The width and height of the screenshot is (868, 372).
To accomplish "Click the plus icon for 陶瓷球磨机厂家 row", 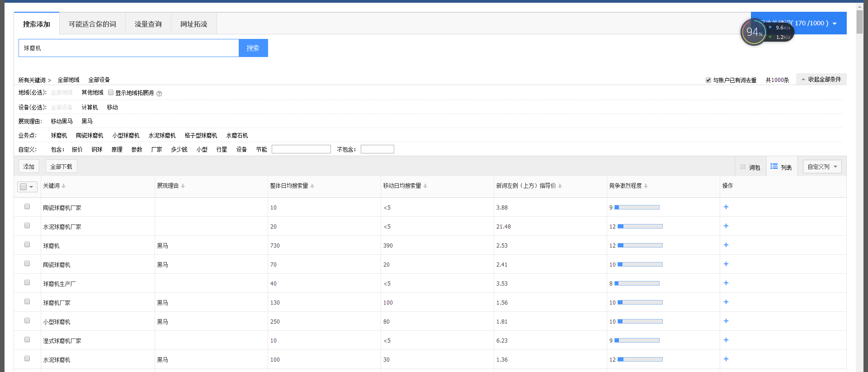I will click(726, 207).
